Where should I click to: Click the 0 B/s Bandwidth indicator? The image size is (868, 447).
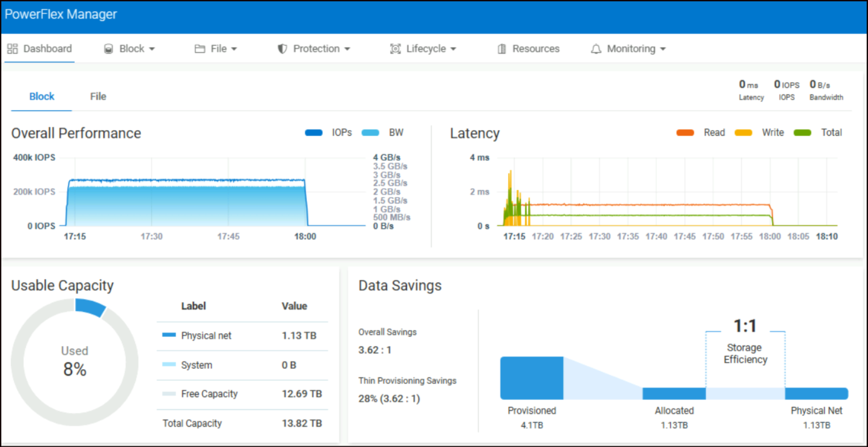click(x=826, y=90)
